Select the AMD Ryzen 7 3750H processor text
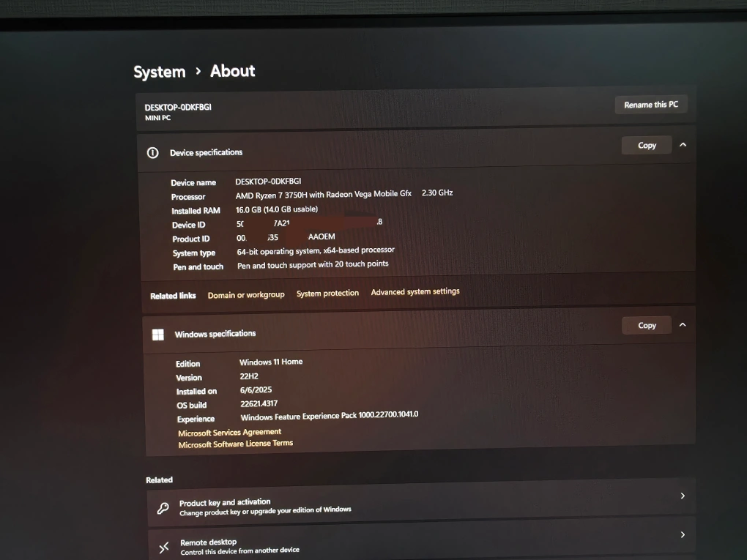This screenshot has height=560, width=747. 323,195
